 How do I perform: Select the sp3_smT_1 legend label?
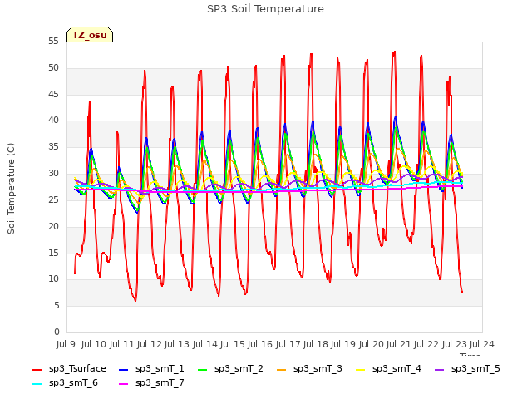click(x=160, y=369)
